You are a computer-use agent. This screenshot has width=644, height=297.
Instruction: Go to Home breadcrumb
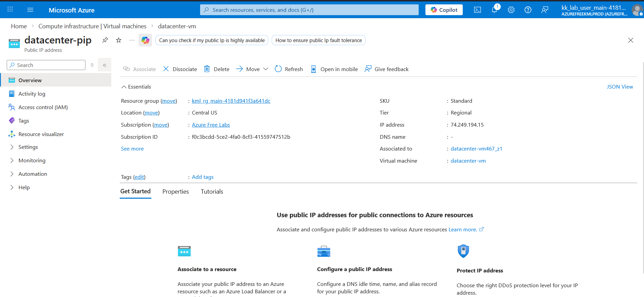(x=19, y=26)
